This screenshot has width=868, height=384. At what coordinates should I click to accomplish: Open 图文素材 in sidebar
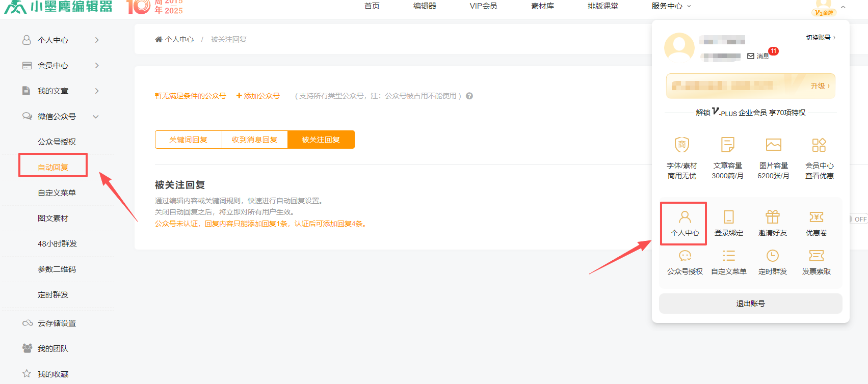(x=53, y=218)
